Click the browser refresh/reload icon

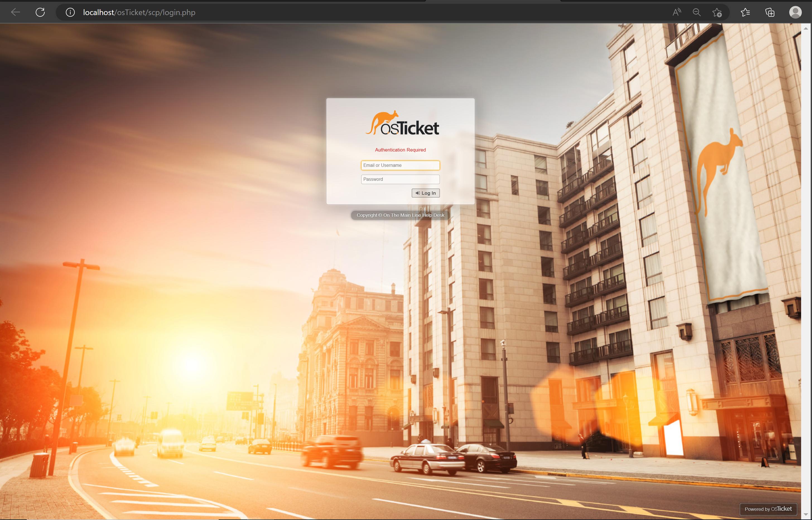click(x=40, y=12)
